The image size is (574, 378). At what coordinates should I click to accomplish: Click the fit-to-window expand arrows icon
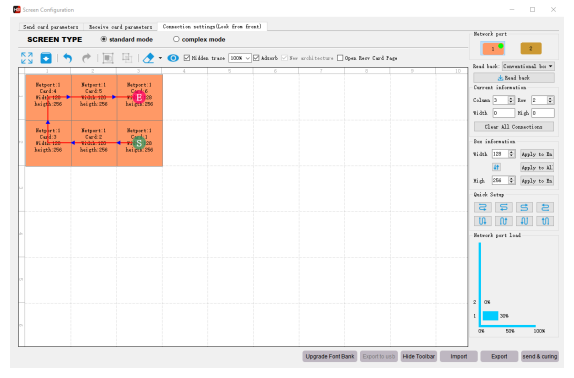coord(27,58)
